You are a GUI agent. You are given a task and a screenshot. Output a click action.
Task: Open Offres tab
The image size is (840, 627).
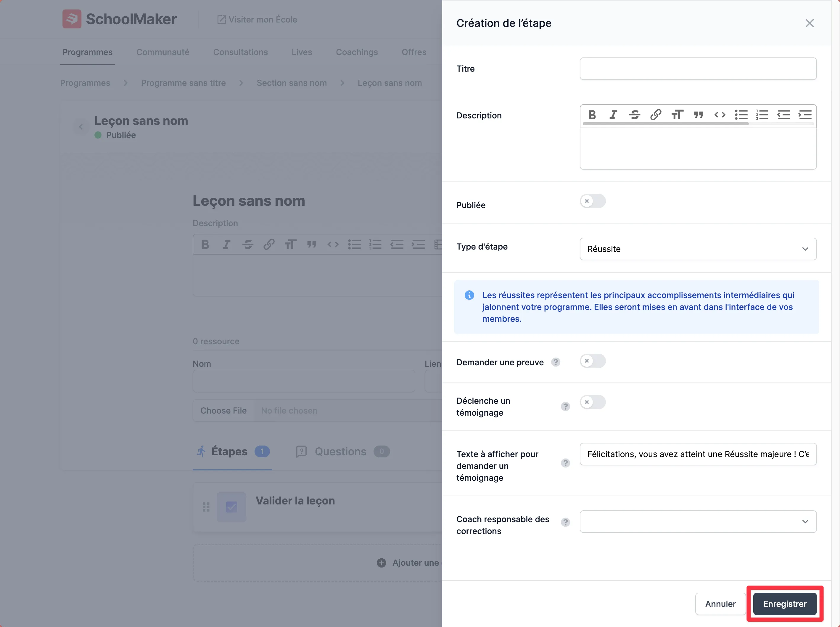point(414,52)
